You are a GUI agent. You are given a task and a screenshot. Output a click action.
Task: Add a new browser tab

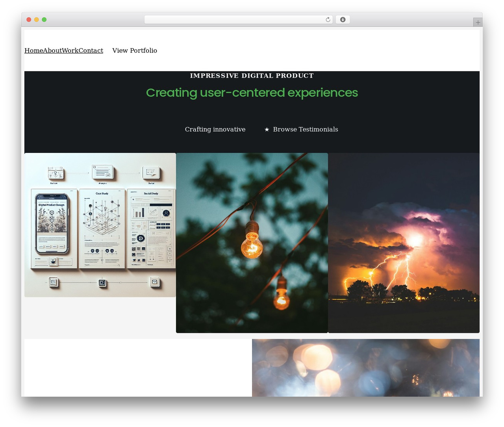pos(478,22)
